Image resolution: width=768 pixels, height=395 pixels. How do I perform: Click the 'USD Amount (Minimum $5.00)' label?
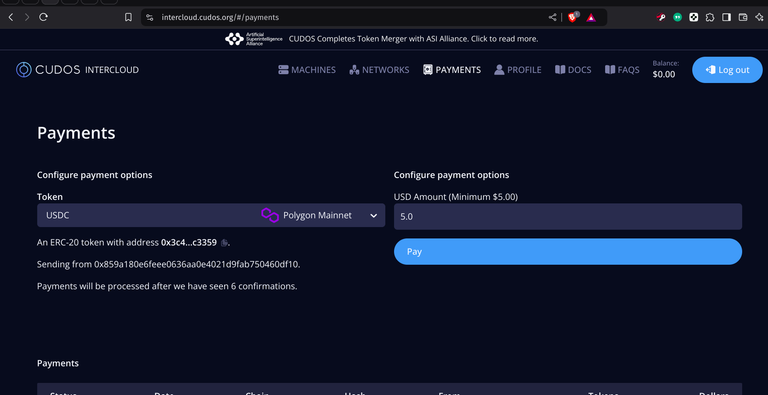click(456, 197)
